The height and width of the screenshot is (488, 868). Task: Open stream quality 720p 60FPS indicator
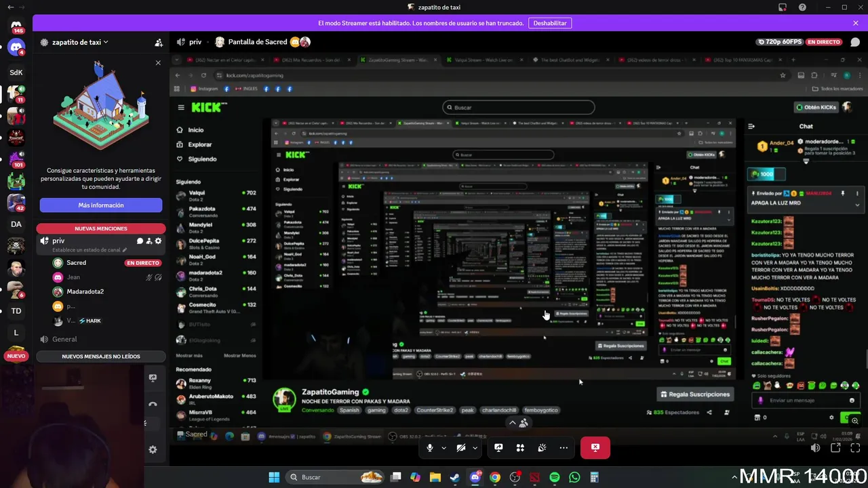[779, 42]
